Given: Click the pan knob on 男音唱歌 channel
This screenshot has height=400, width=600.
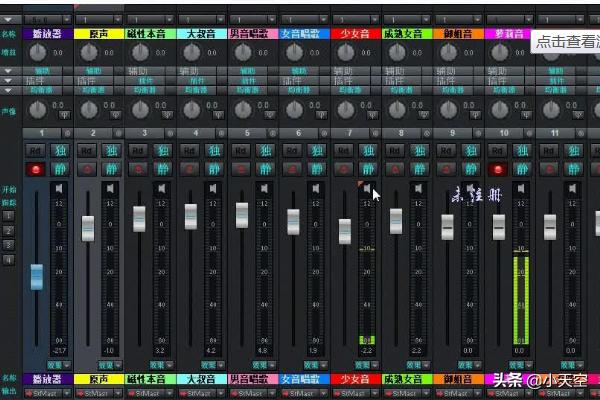Looking at the screenshot, I should [x=242, y=110].
